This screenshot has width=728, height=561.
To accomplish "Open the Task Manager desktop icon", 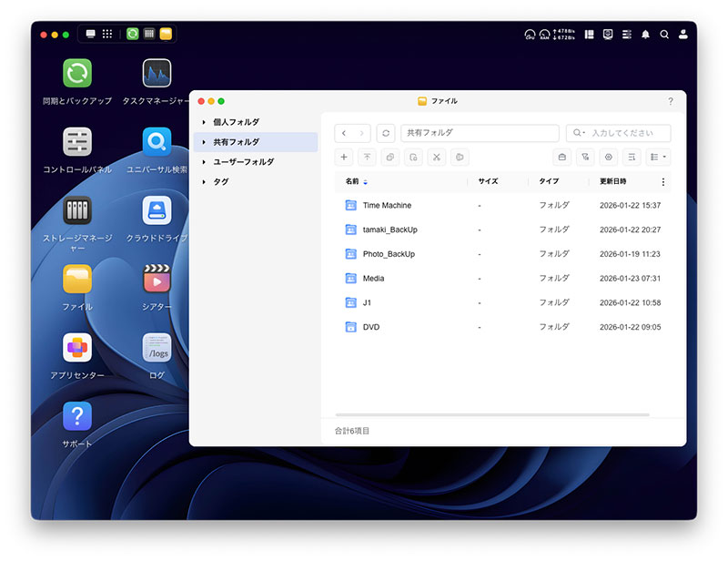I will coord(157,73).
